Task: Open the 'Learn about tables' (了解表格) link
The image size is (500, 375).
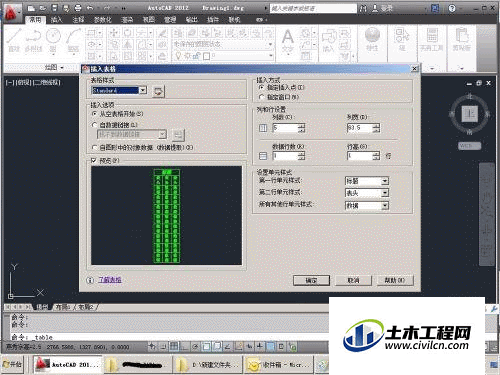Action: click(110, 280)
